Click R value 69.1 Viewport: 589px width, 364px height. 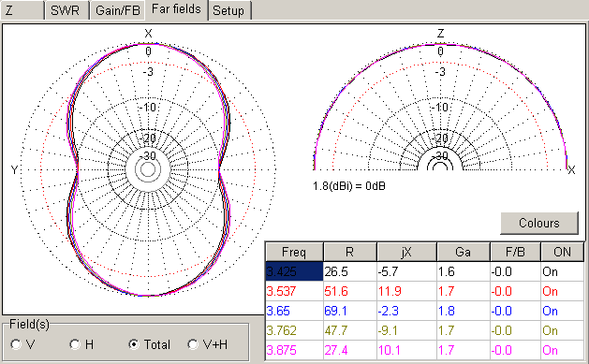(x=349, y=311)
